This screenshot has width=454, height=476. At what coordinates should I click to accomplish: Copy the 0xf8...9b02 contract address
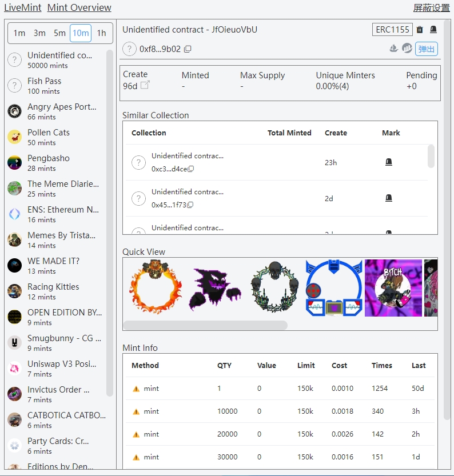pyautogui.click(x=188, y=49)
